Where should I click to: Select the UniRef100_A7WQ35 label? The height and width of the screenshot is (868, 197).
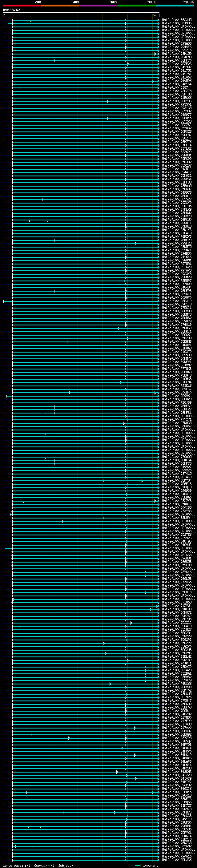177,423
